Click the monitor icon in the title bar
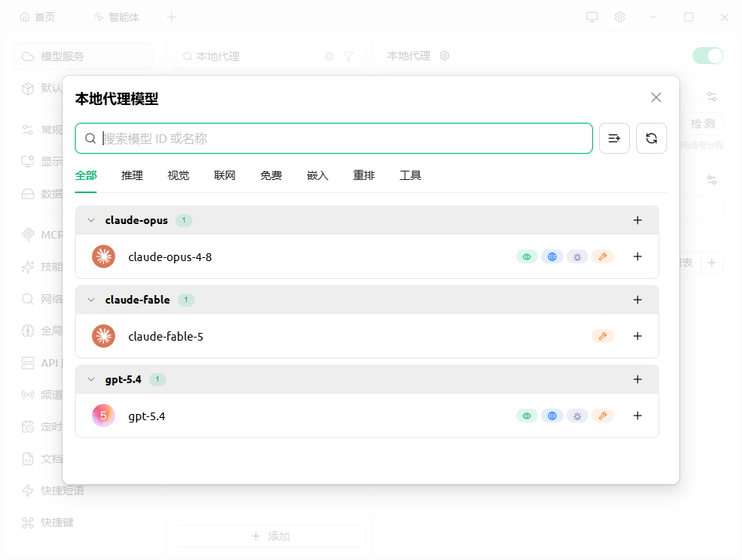 [x=592, y=17]
